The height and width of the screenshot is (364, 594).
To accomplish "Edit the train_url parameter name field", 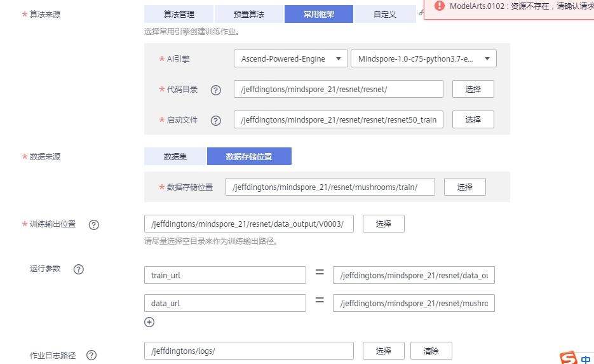I will tap(225, 275).
